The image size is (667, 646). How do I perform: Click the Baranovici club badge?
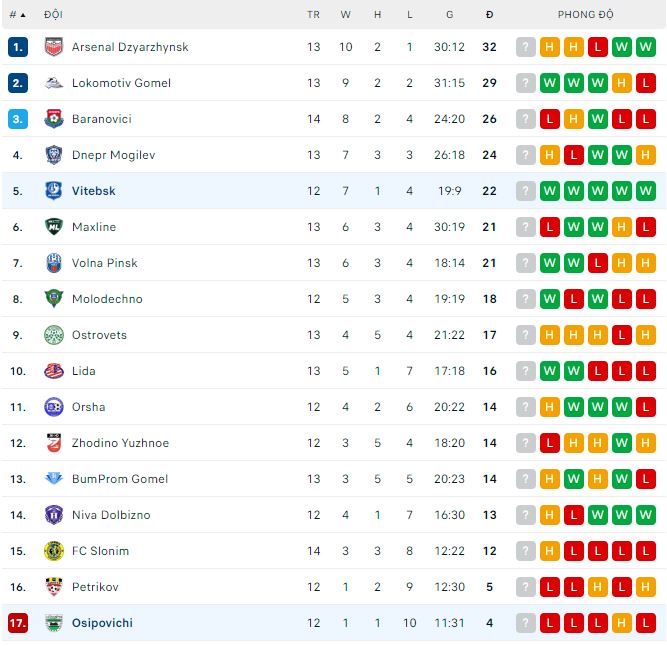click(54, 119)
